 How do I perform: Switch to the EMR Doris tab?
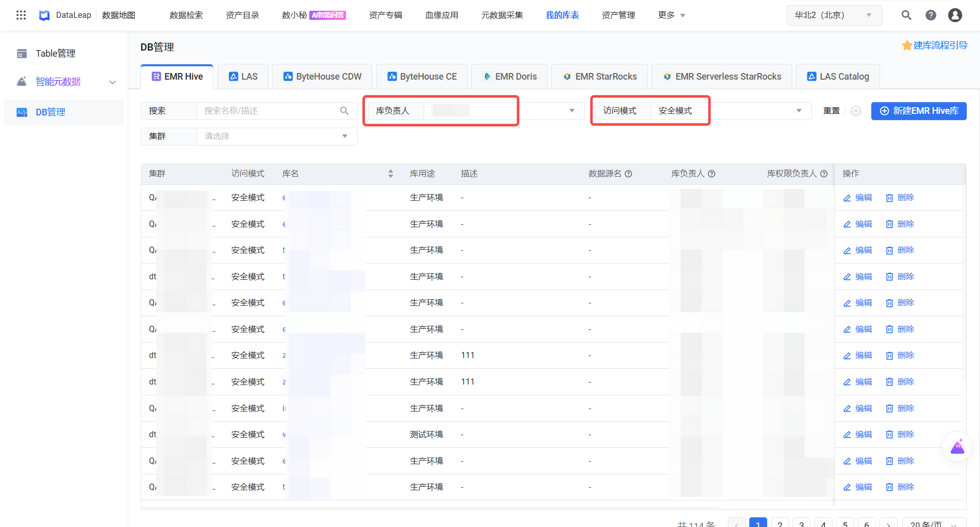509,77
